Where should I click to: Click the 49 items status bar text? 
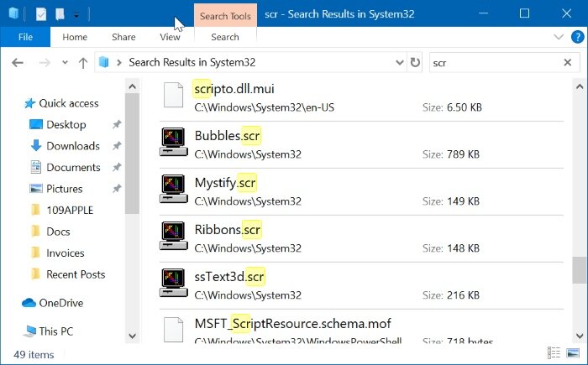pos(34,354)
